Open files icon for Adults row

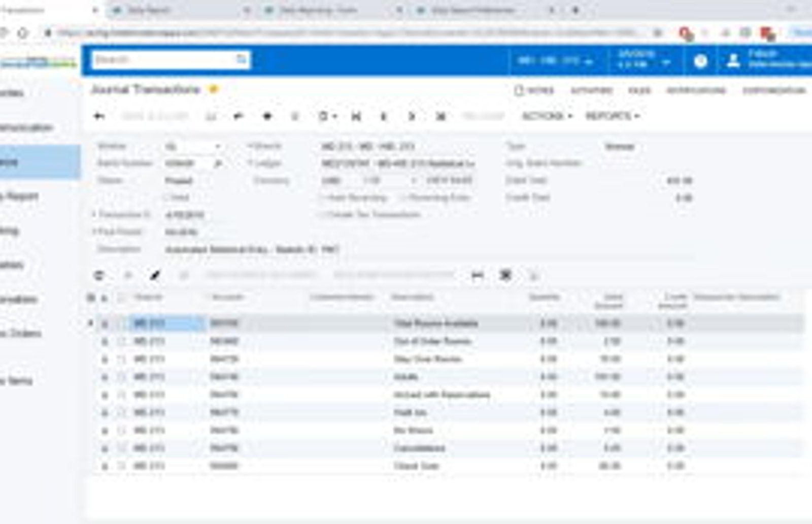pos(105,377)
